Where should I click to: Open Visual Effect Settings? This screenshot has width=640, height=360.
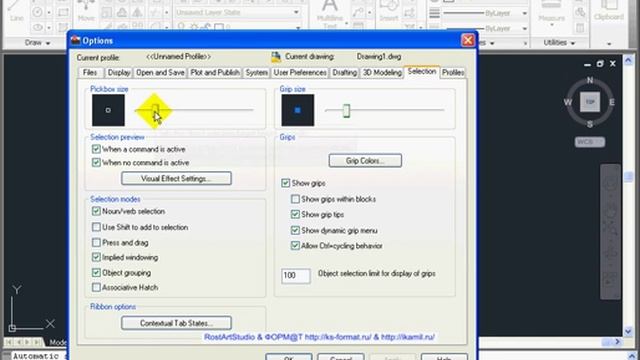[x=176, y=178]
